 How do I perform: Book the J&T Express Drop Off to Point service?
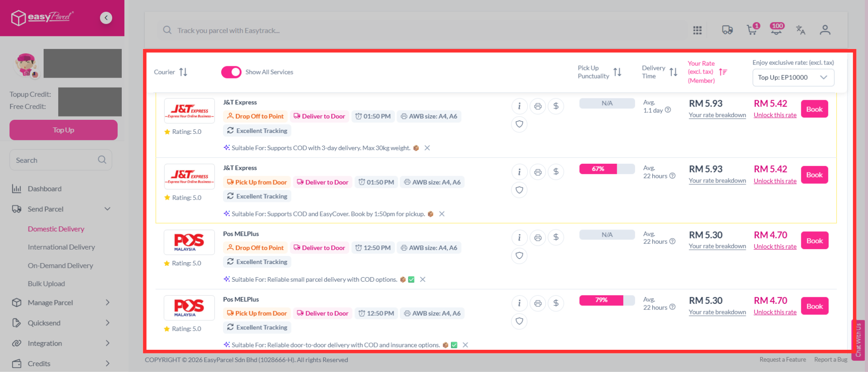coord(814,109)
